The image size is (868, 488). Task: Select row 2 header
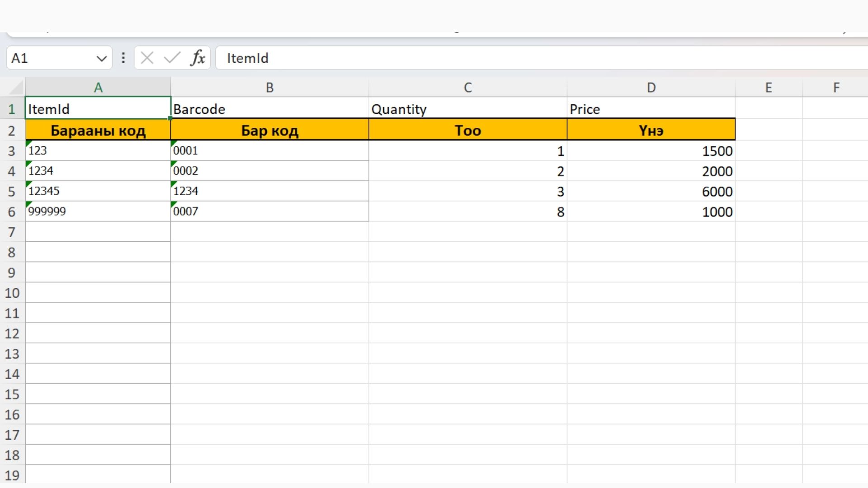click(12, 131)
